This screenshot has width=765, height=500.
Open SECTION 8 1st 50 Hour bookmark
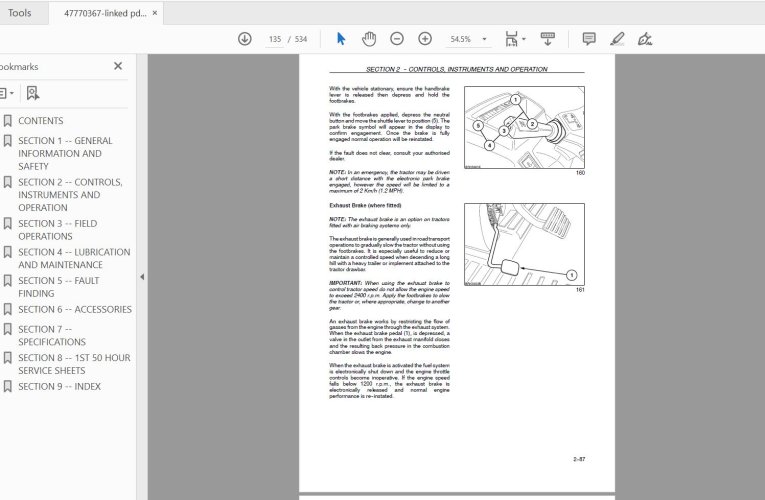pyautogui.click(x=74, y=364)
